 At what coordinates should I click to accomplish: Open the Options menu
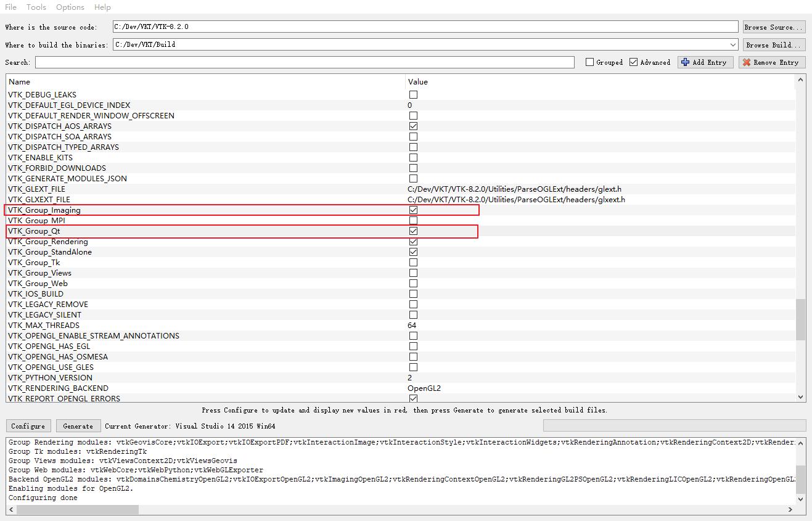(70, 7)
